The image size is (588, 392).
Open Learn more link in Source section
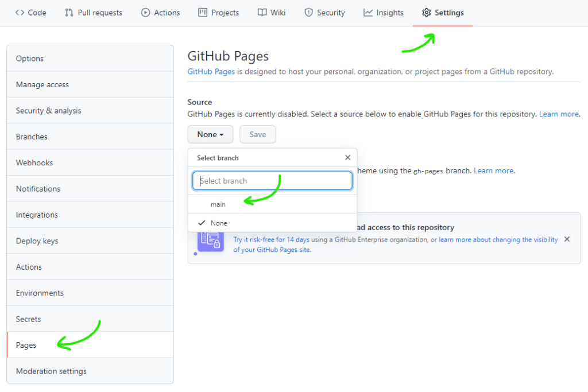pyautogui.click(x=559, y=114)
